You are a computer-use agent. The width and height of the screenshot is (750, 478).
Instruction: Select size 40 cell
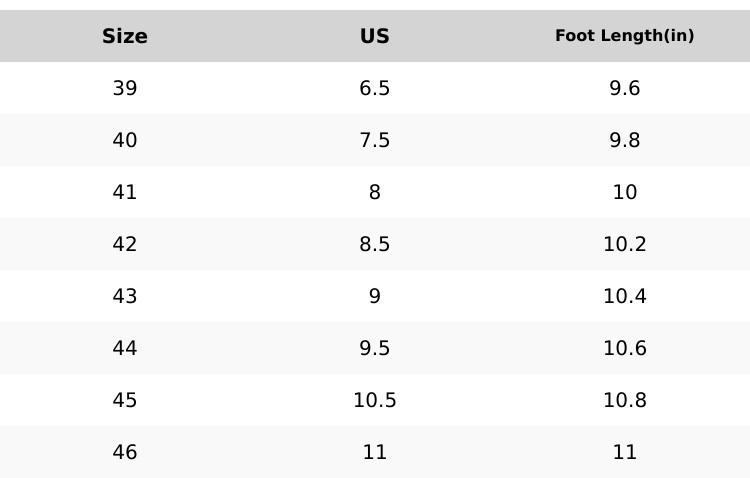click(125, 140)
